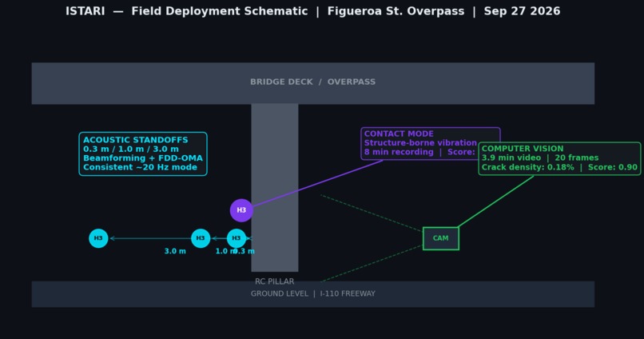The height and width of the screenshot is (339, 644).
Task: Click the GROUND LEVEL | I-110 FREEWAY label
Action: [x=313, y=293]
